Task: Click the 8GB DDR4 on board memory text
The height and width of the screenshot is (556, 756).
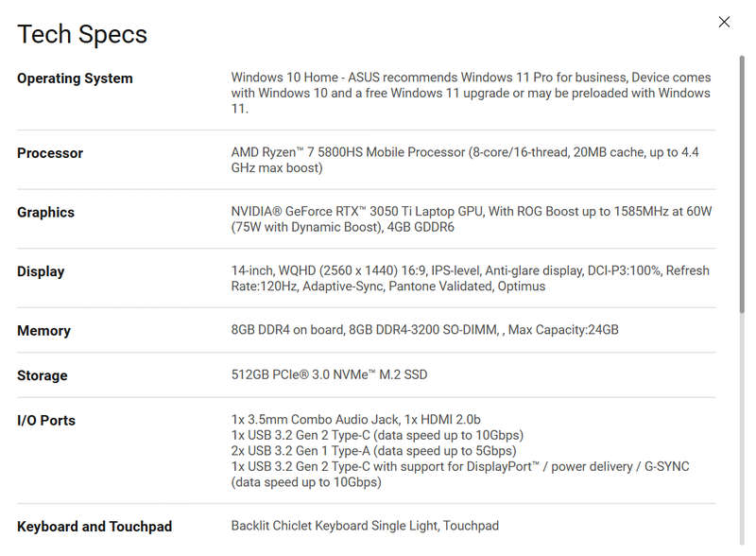Action: click(x=424, y=330)
